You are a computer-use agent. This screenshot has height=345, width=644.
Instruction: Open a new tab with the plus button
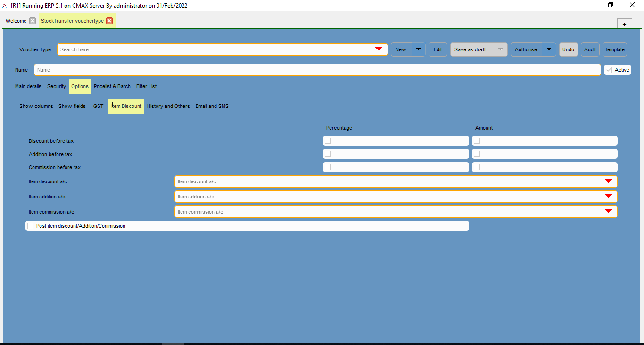point(624,23)
